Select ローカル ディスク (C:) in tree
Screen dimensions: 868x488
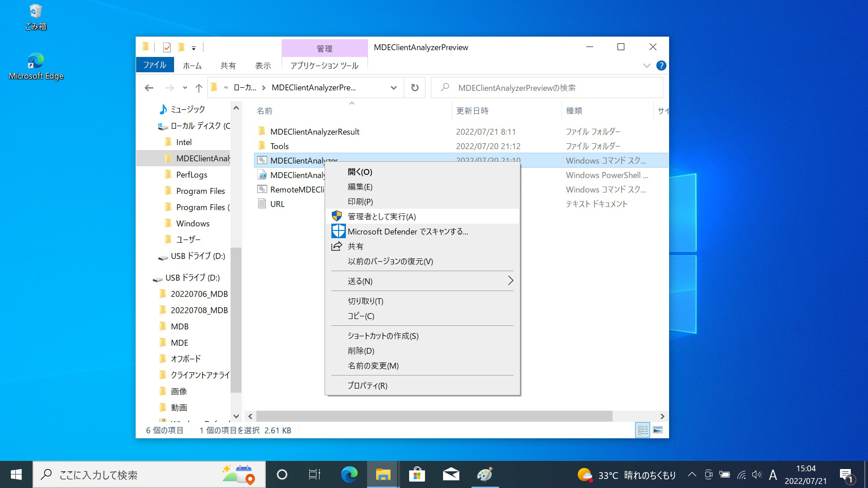point(200,126)
